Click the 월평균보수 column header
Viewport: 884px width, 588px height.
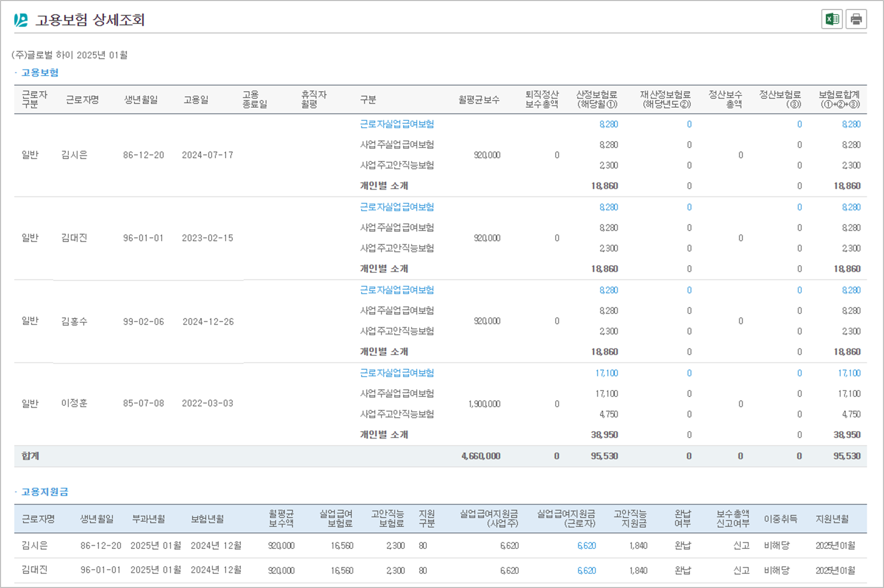[479, 99]
